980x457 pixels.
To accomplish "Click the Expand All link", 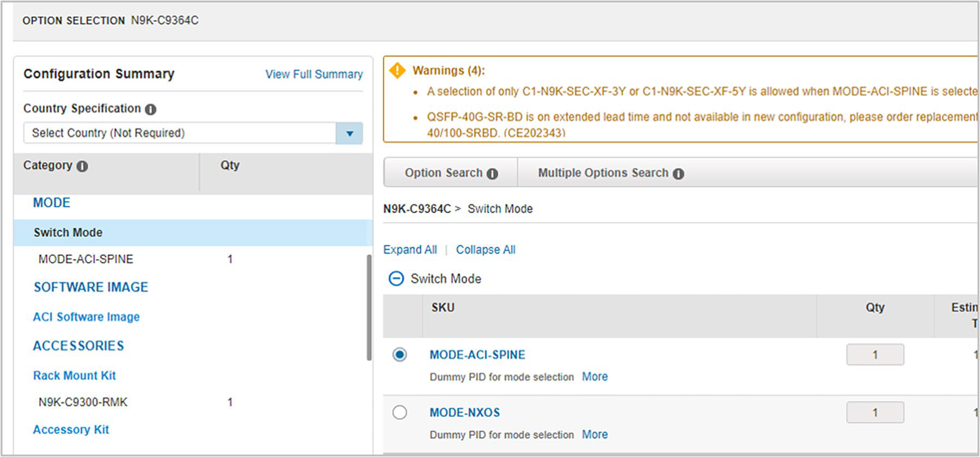I will (x=410, y=250).
